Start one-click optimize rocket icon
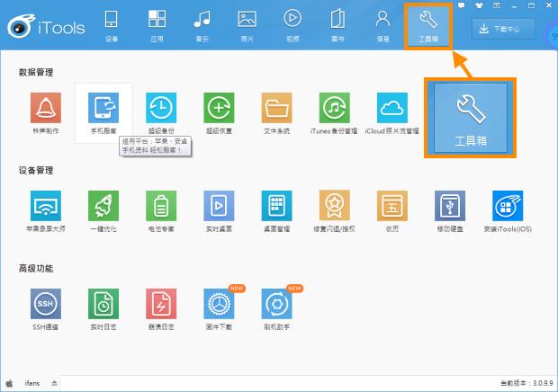Screen dimensions: 558x392 tap(103, 206)
